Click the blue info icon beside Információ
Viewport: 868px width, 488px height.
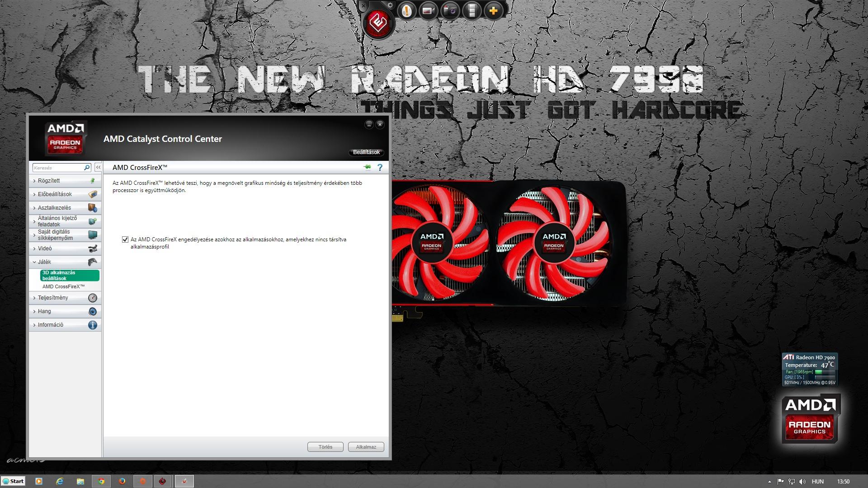coord(93,325)
